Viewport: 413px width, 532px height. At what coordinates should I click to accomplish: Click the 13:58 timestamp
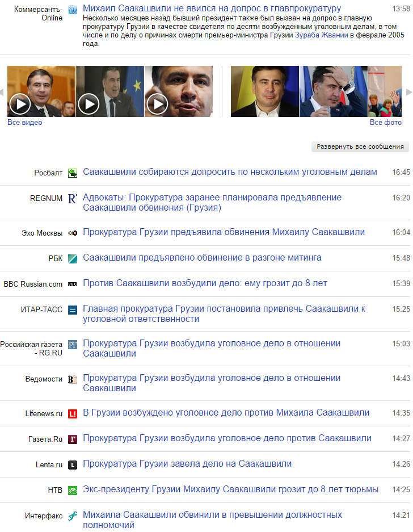(x=401, y=9)
